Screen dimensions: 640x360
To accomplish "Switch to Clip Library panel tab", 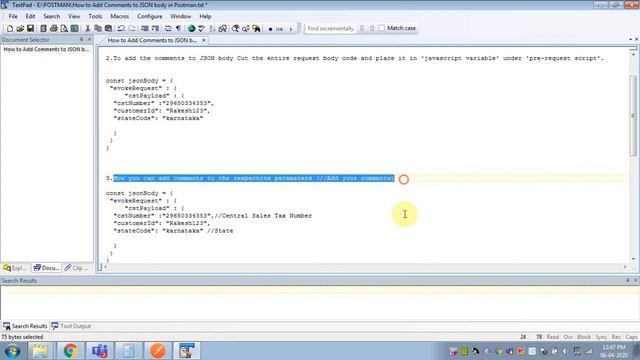I will pos(76,268).
